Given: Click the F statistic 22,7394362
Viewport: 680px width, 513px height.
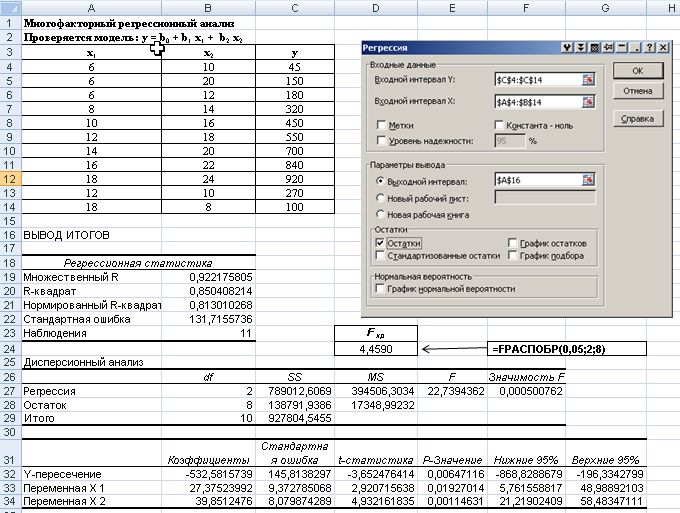Looking at the screenshot, I should pyautogui.click(x=452, y=391).
